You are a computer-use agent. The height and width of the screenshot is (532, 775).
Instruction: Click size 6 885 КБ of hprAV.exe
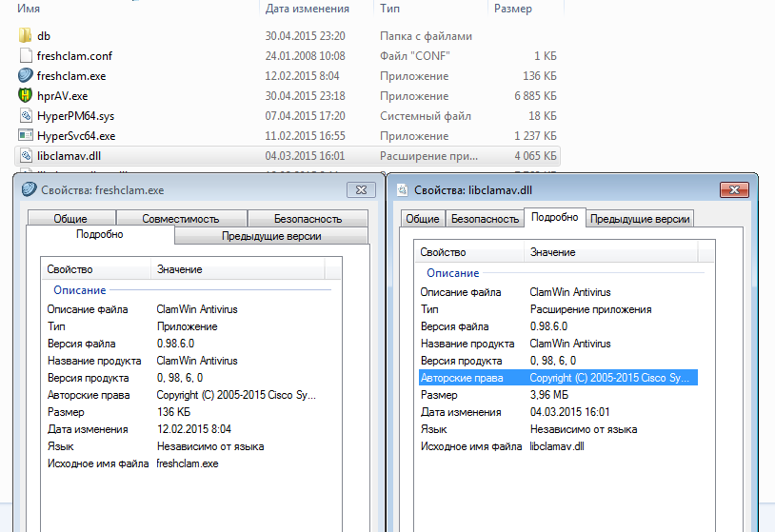[535, 96]
